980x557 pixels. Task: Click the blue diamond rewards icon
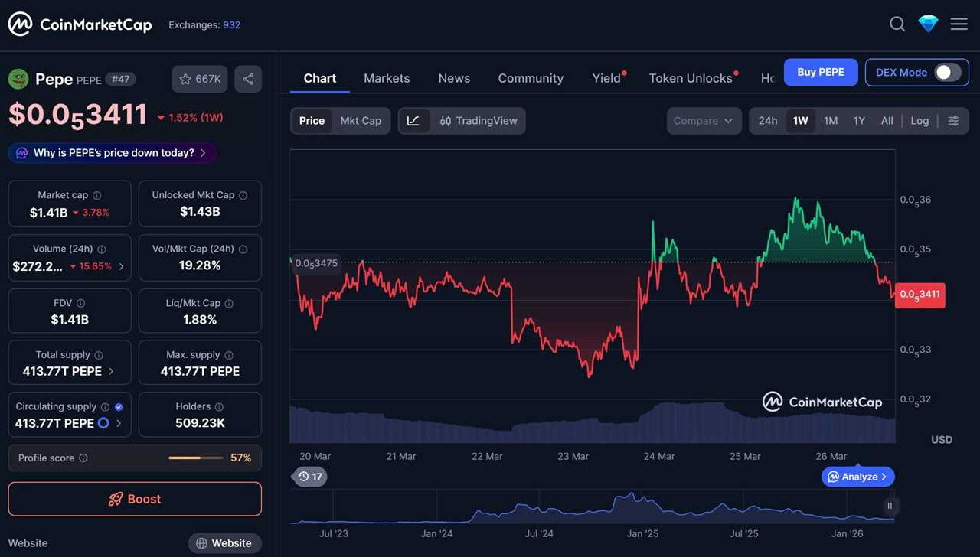(928, 24)
